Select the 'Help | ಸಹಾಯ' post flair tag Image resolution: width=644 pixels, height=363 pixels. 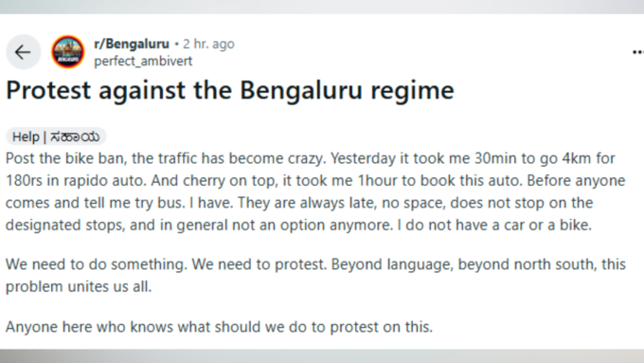[56, 136]
